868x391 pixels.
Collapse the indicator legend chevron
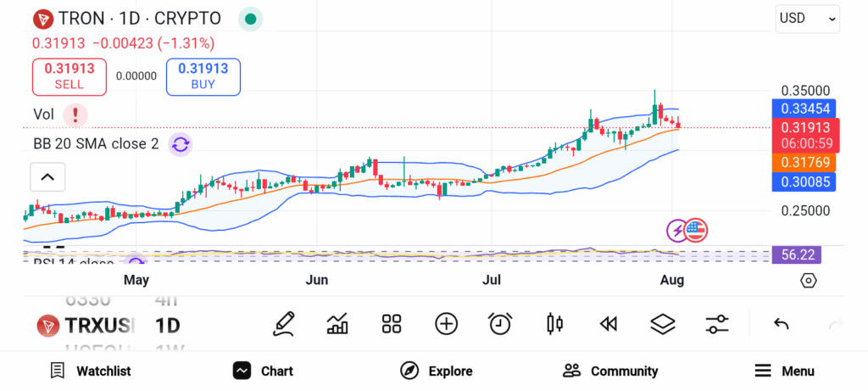(47, 177)
